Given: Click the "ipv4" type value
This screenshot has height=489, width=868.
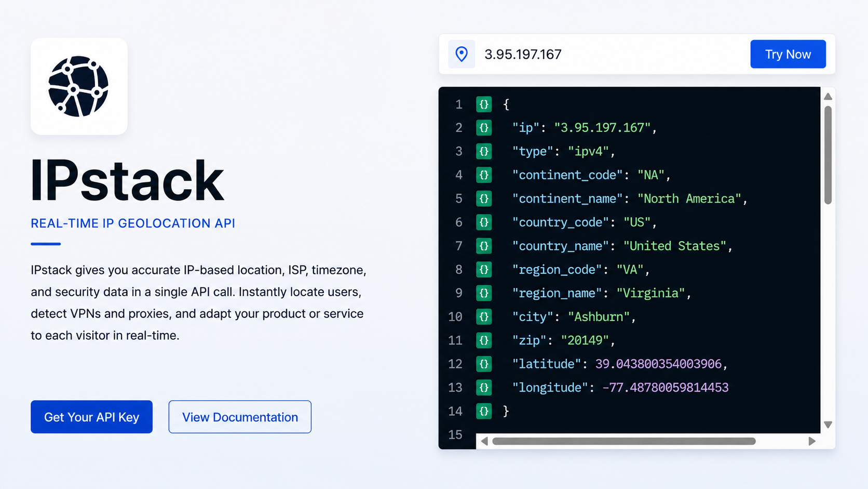Looking at the screenshot, I should click(x=588, y=151).
